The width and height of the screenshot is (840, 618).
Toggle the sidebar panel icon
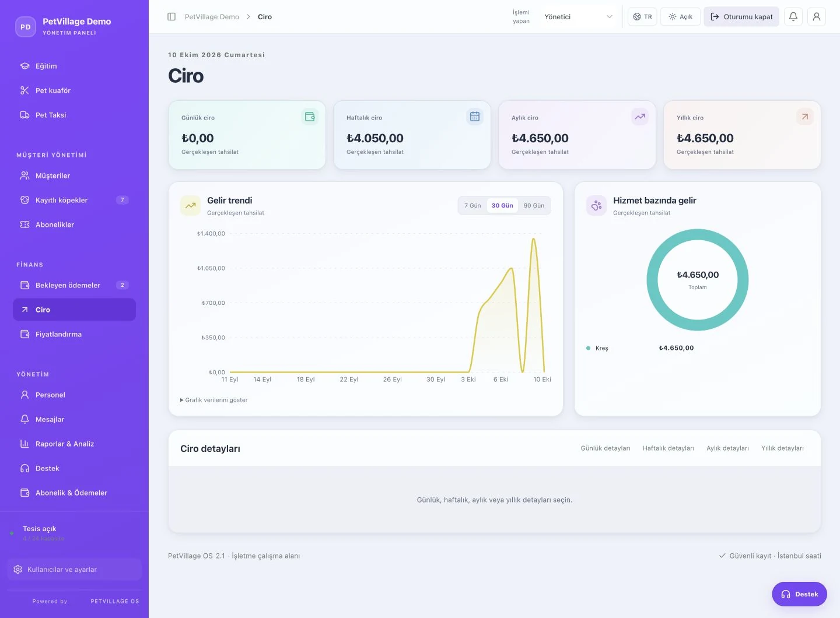[x=171, y=17]
